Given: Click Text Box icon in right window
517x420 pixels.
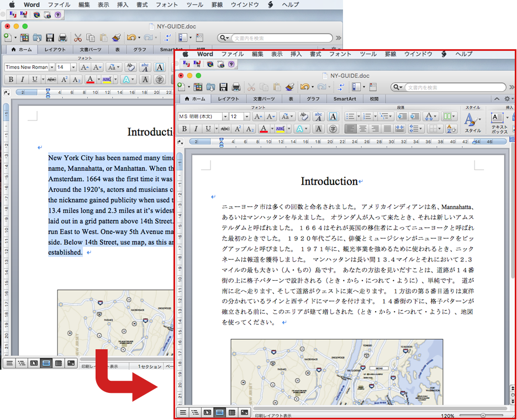Looking at the screenshot, I should pos(497,118).
